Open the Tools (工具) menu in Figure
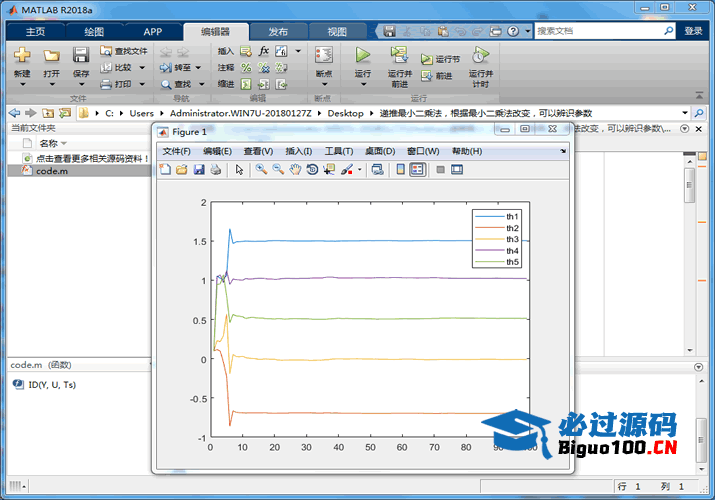715x500 pixels. pos(339,151)
